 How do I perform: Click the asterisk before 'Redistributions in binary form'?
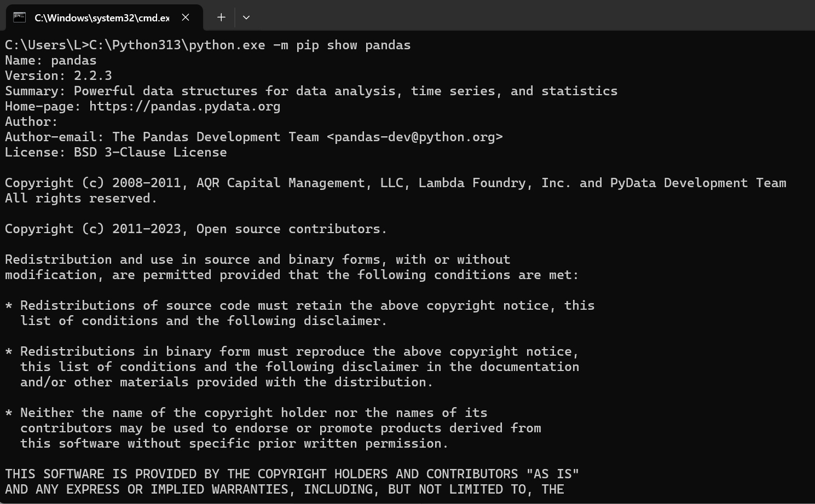9,352
